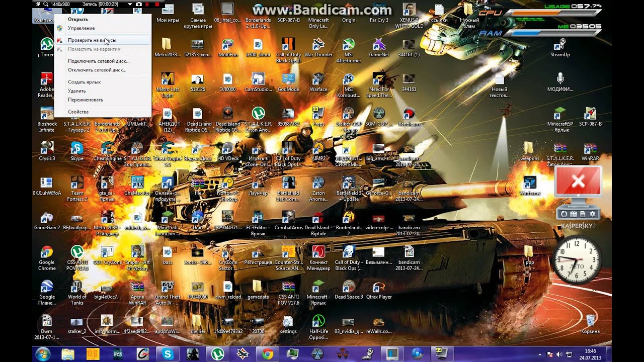This screenshot has width=644, height=362.
Task: Launch SteamUp desktop shortcut
Action: coord(560,47)
